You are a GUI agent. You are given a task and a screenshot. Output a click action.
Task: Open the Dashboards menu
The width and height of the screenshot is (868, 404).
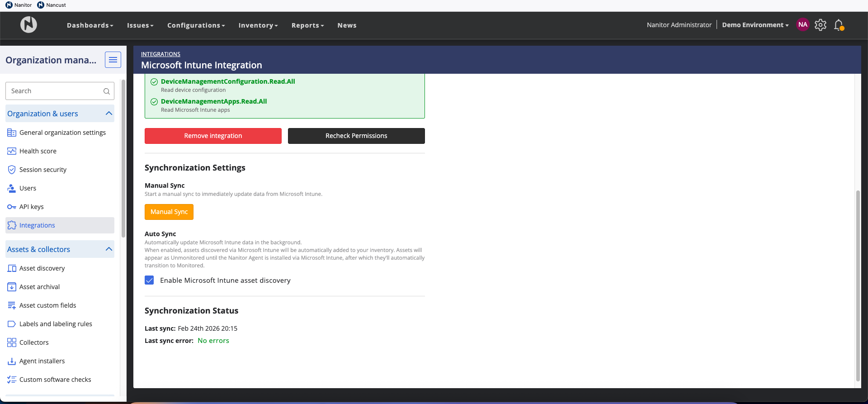point(90,25)
